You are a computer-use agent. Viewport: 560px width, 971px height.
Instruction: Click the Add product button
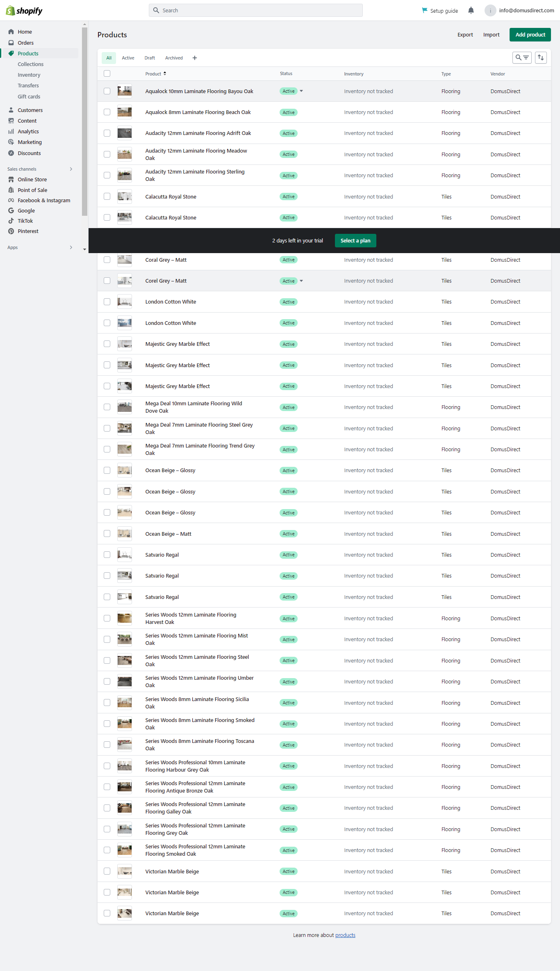tap(530, 35)
